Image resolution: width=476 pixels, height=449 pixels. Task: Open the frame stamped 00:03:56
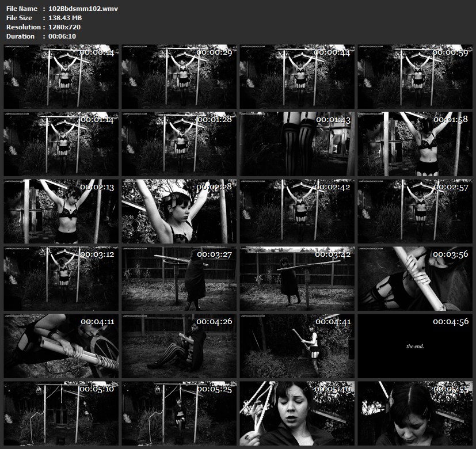(x=415, y=279)
